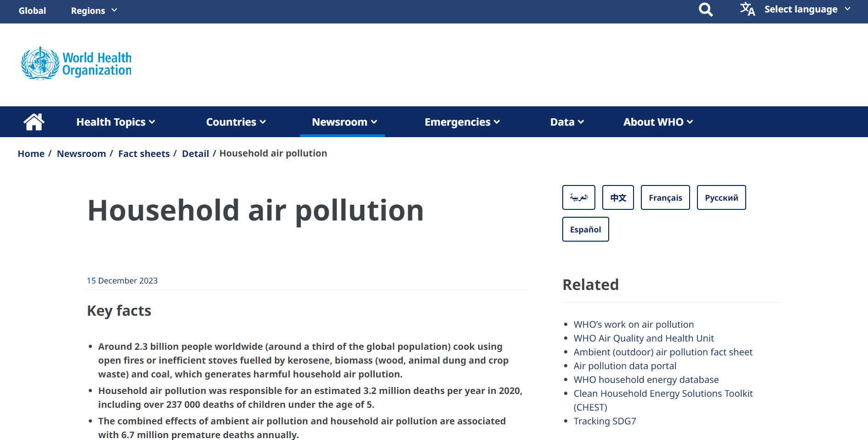Open the Data menu

[567, 122]
